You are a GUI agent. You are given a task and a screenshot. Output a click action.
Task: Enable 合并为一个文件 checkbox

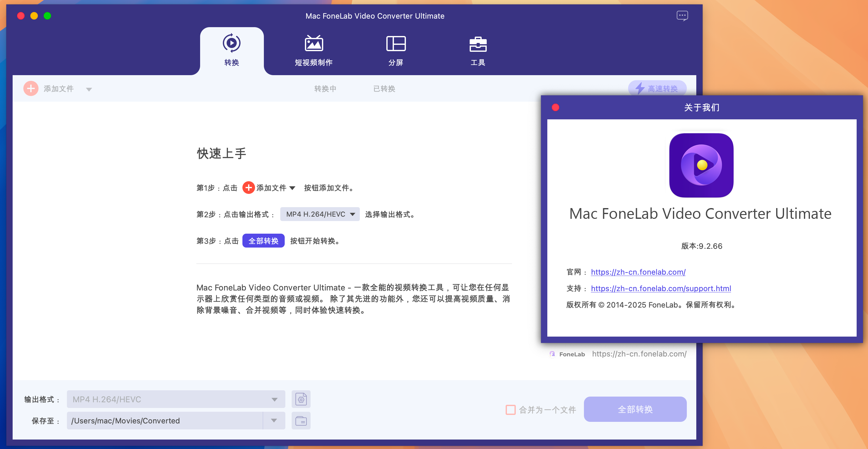tap(510, 410)
